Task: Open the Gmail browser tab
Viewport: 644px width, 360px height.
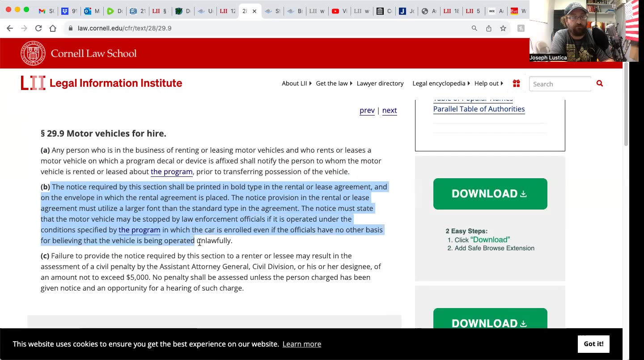Action: (45, 11)
